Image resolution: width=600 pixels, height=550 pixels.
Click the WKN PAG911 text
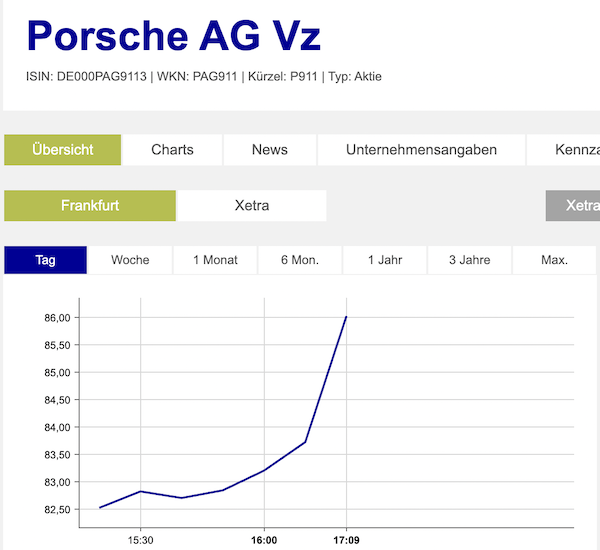(197, 77)
